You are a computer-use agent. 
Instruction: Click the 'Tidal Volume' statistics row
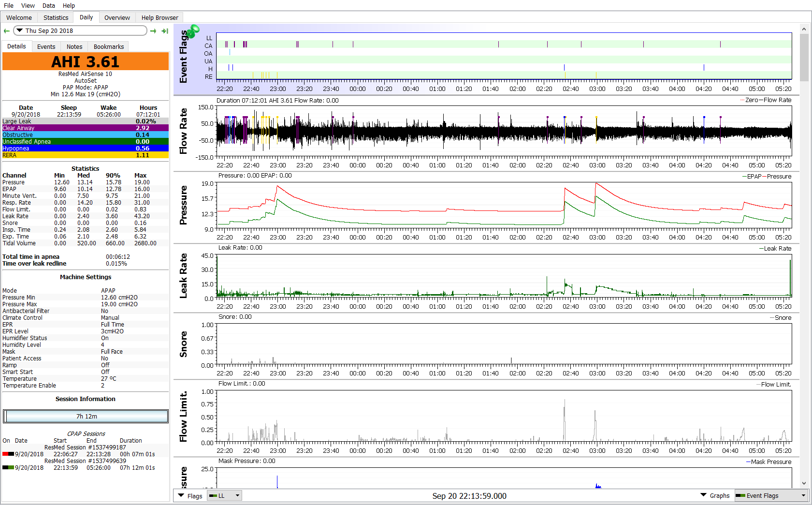coord(86,243)
